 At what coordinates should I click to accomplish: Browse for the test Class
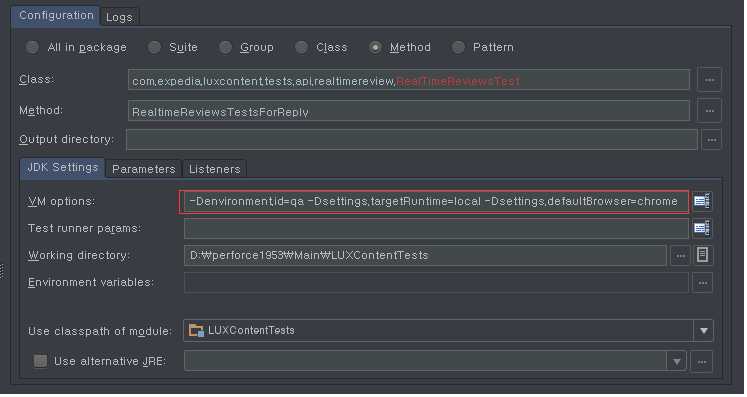click(x=709, y=80)
